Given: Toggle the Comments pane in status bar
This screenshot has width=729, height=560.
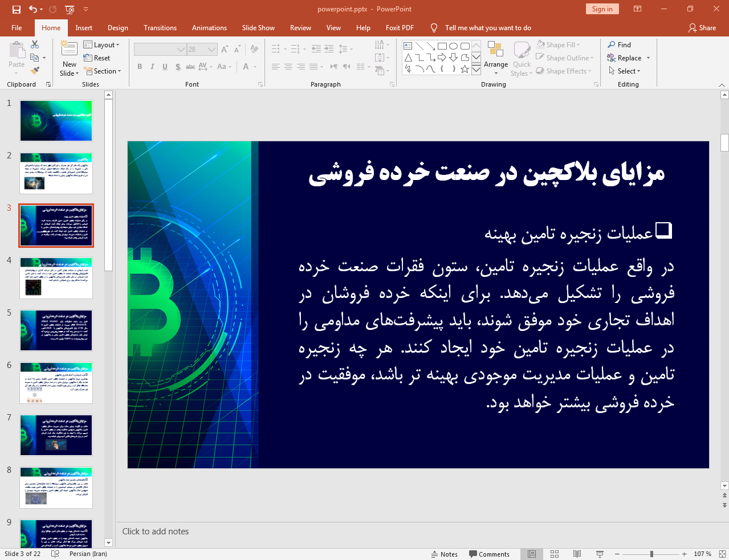Looking at the screenshot, I should (x=489, y=554).
